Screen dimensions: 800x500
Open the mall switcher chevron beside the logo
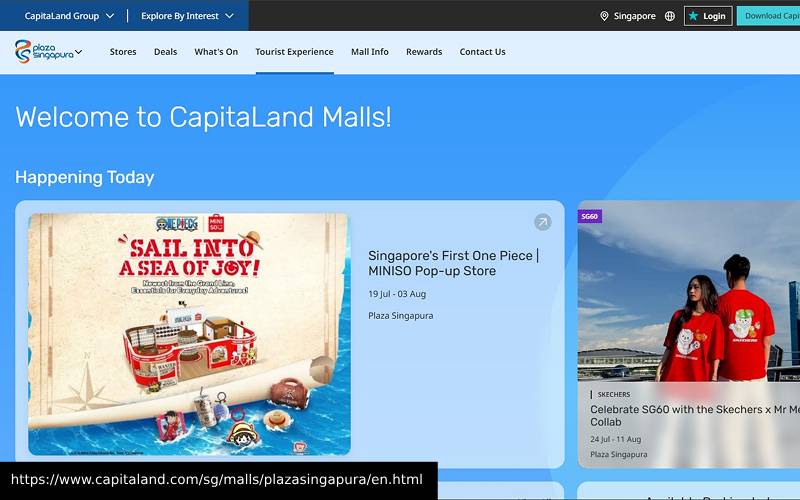click(x=79, y=52)
